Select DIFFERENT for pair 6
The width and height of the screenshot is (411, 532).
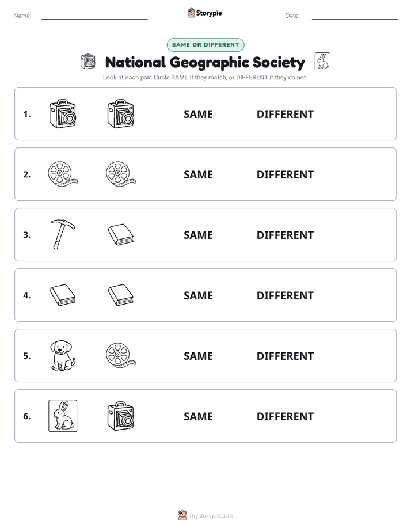pyautogui.click(x=285, y=416)
